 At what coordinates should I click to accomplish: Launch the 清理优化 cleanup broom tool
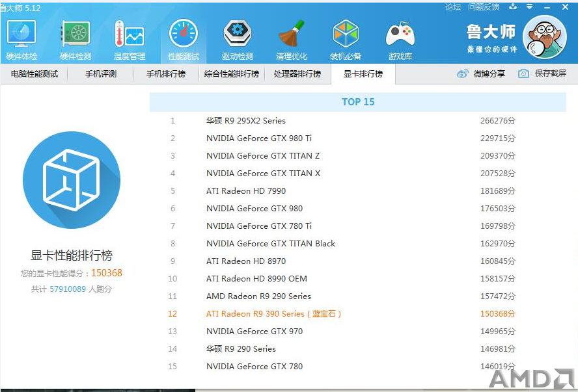292,40
